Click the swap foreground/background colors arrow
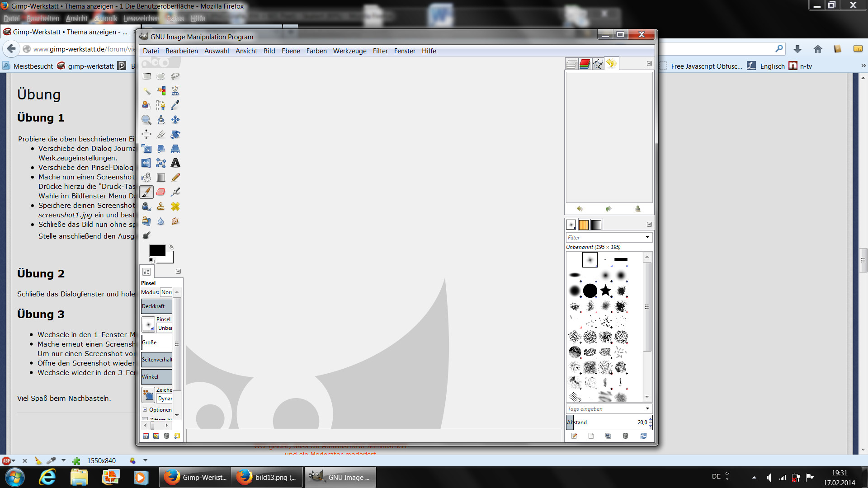This screenshot has width=868, height=488. coord(171,247)
